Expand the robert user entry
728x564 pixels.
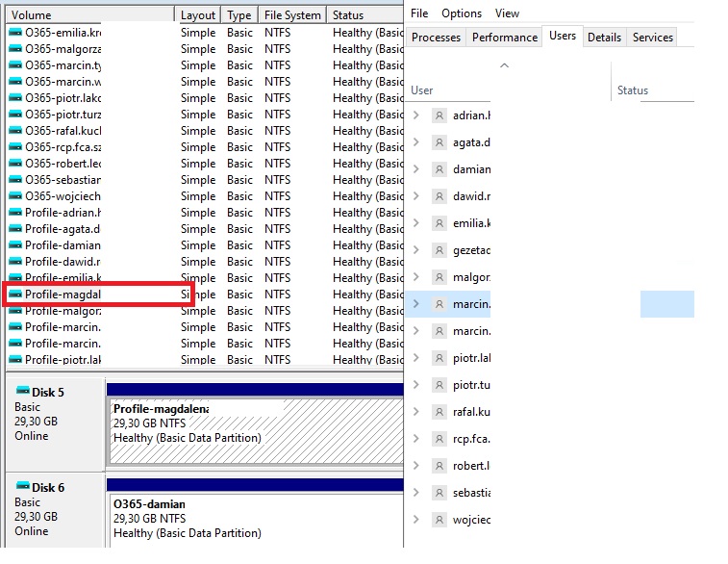(x=416, y=466)
